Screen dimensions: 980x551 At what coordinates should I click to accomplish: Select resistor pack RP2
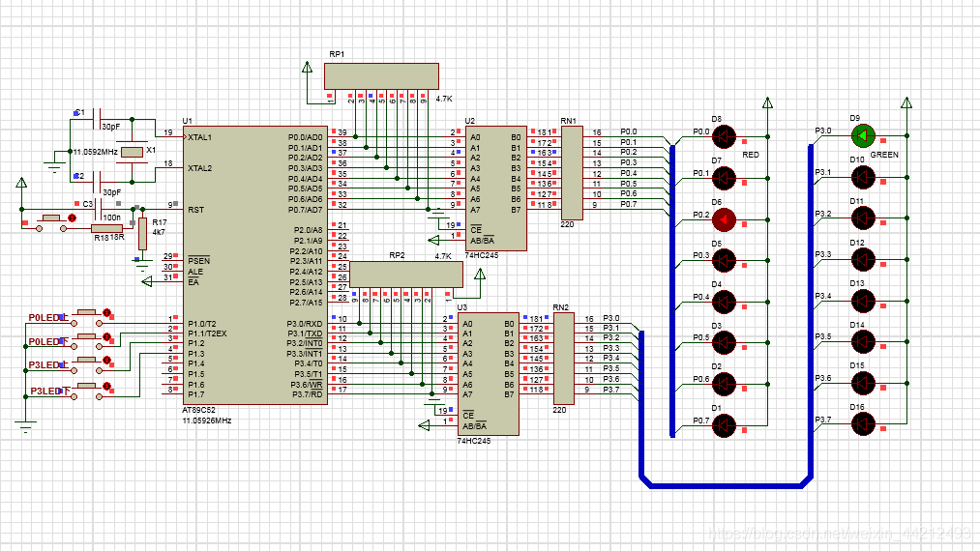405,274
